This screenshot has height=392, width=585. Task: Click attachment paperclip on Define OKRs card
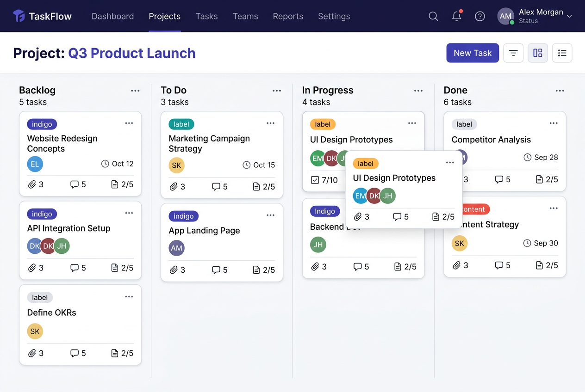point(32,353)
